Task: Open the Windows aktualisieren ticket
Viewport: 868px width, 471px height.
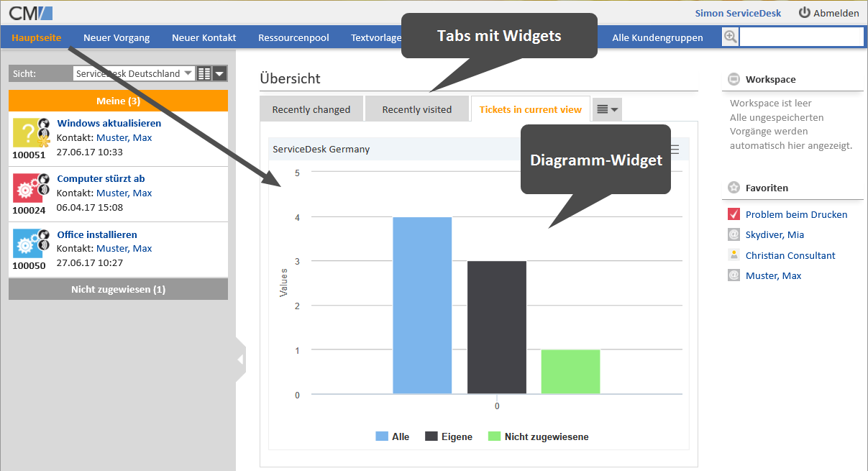Action: [x=109, y=123]
